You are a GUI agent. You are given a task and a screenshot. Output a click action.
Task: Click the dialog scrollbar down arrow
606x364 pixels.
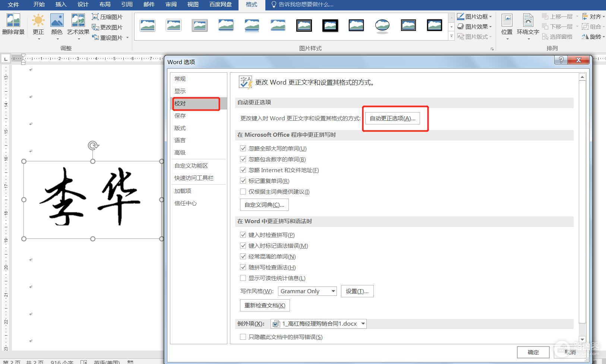click(x=582, y=339)
